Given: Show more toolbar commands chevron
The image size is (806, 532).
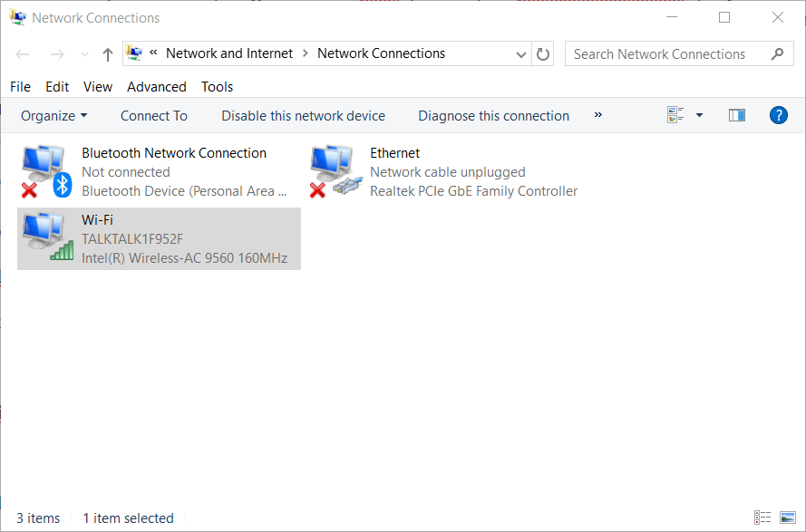Looking at the screenshot, I should [x=598, y=115].
